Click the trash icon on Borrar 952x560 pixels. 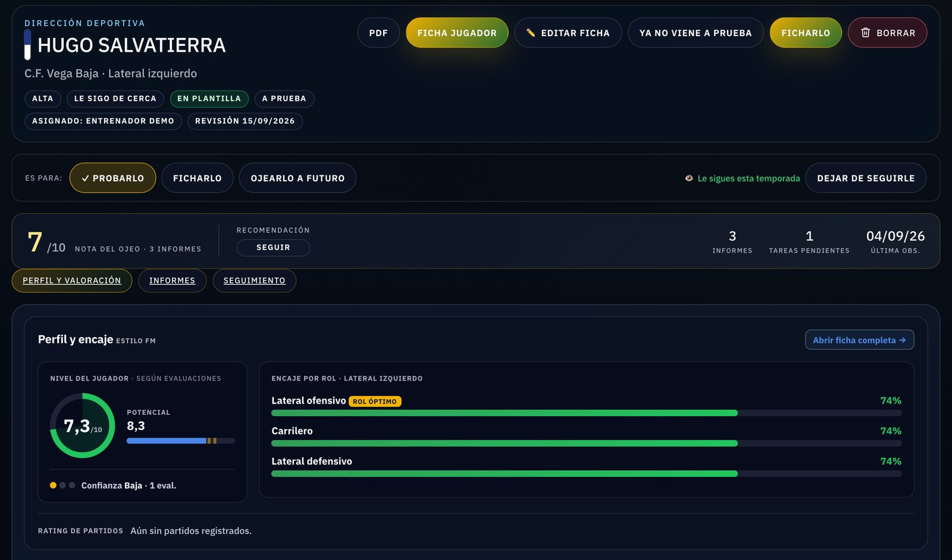coord(866,33)
